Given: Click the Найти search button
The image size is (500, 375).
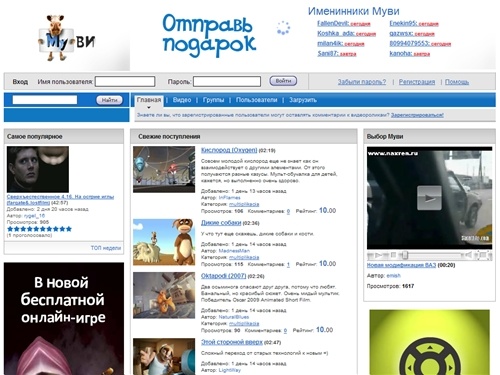Looking at the screenshot, I should click(109, 100).
